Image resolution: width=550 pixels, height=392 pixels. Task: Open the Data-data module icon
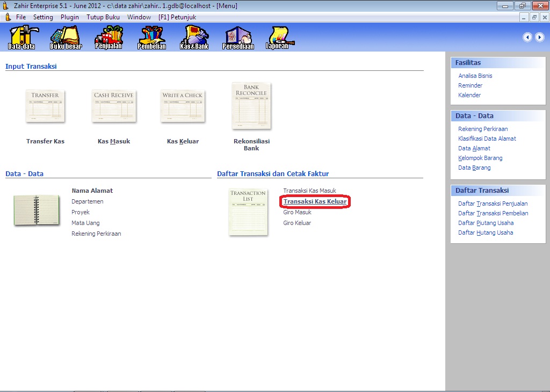21,37
